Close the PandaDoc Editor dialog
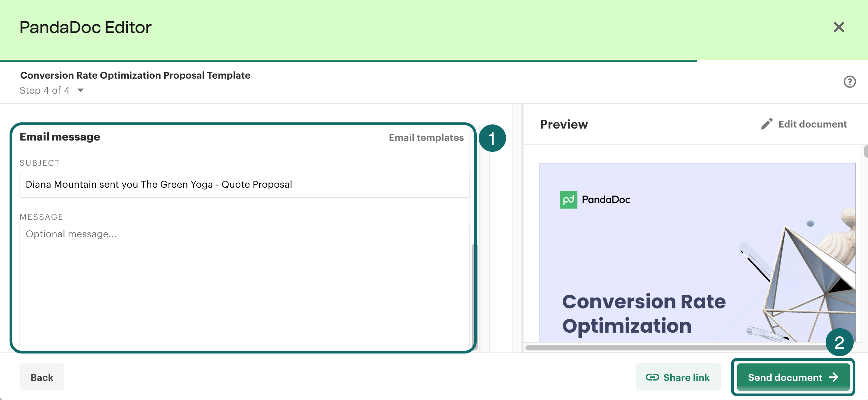The image size is (868, 400). coord(839,27)
